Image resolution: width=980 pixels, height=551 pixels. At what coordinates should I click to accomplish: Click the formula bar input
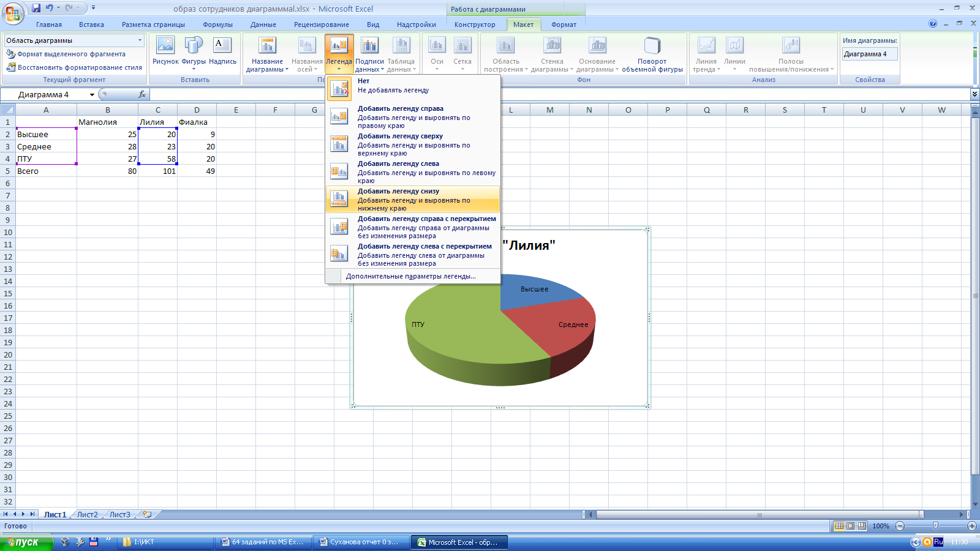pyautogui.click(x=559, y=94)
